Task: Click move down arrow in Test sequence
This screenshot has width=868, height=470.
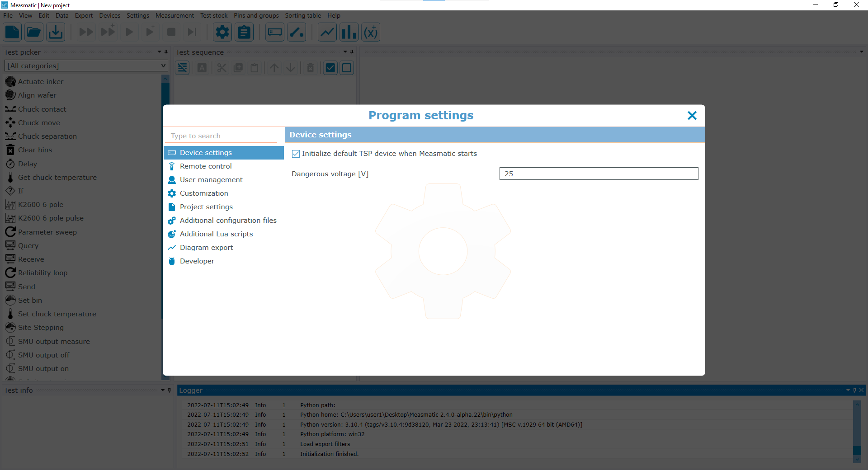Action: click(291, 68)
